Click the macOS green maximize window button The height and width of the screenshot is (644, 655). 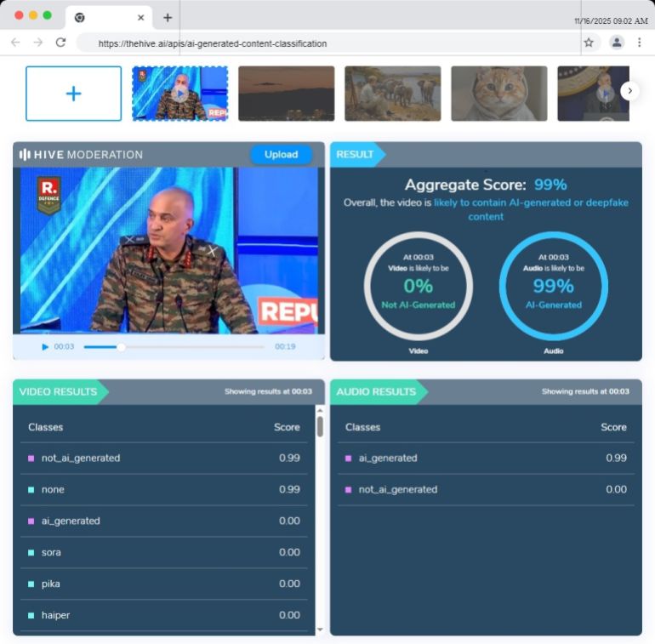tap(47, 15)
